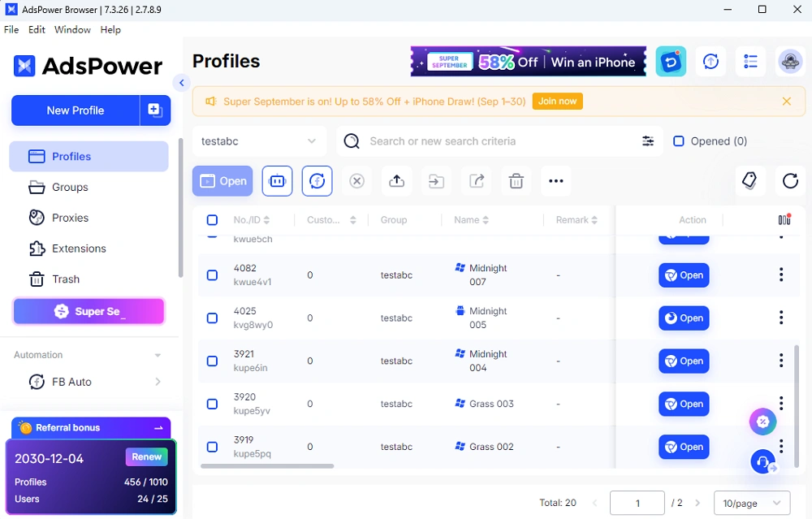Screen dimensions: 812x519
Task: Click the refresh fingerprint toolbar icon
Action: tap(317, 181)
